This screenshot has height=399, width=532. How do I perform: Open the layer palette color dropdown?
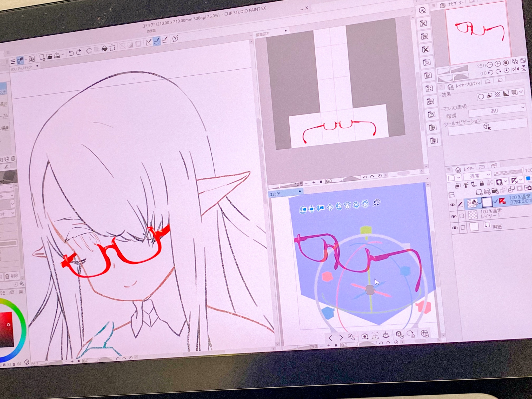coord(454,178)
